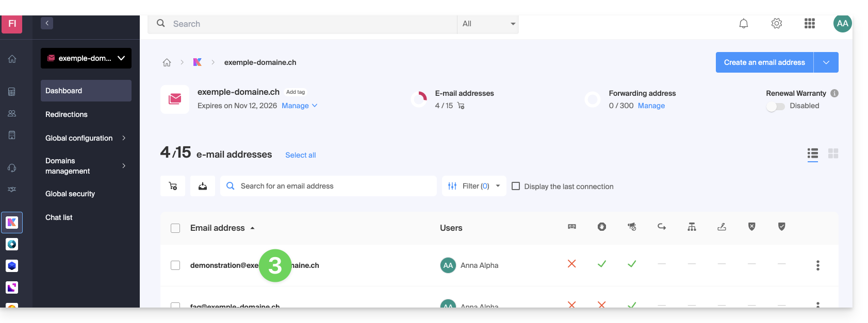The width and height of the screenshot is (868, 323).
Task: Click the home breadcrumb icon
Action: click(167, 62)
